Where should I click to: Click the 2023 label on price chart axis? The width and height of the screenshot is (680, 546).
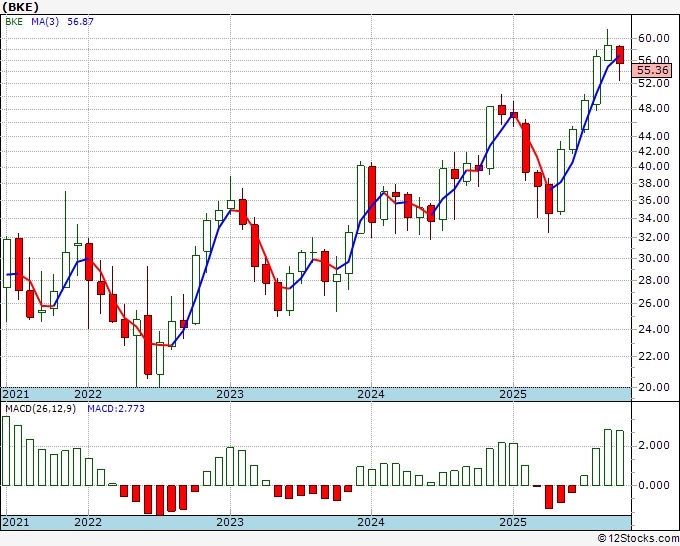230,394
